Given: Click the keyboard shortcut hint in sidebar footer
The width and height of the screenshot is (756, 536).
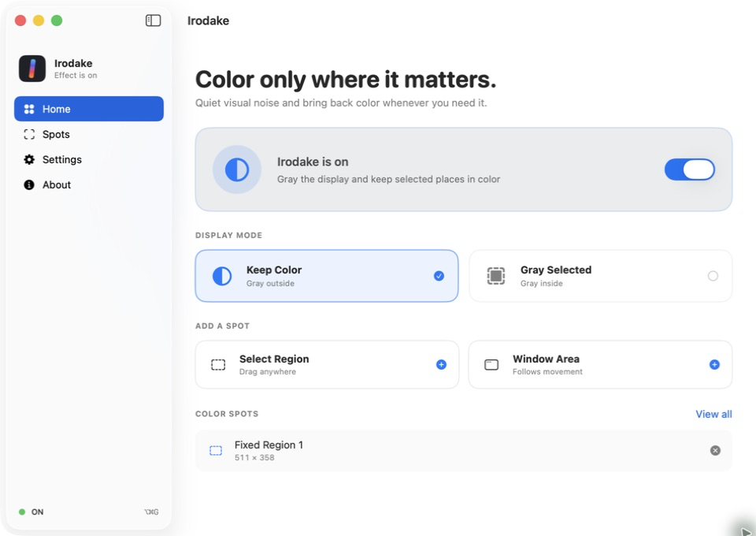Looking at the screenshot, I should pos(151,512).
